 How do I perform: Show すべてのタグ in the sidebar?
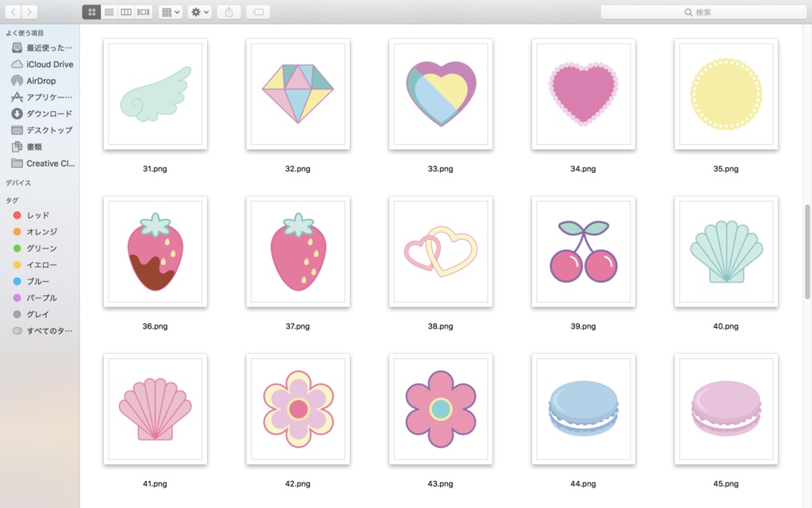pos(41,331)
